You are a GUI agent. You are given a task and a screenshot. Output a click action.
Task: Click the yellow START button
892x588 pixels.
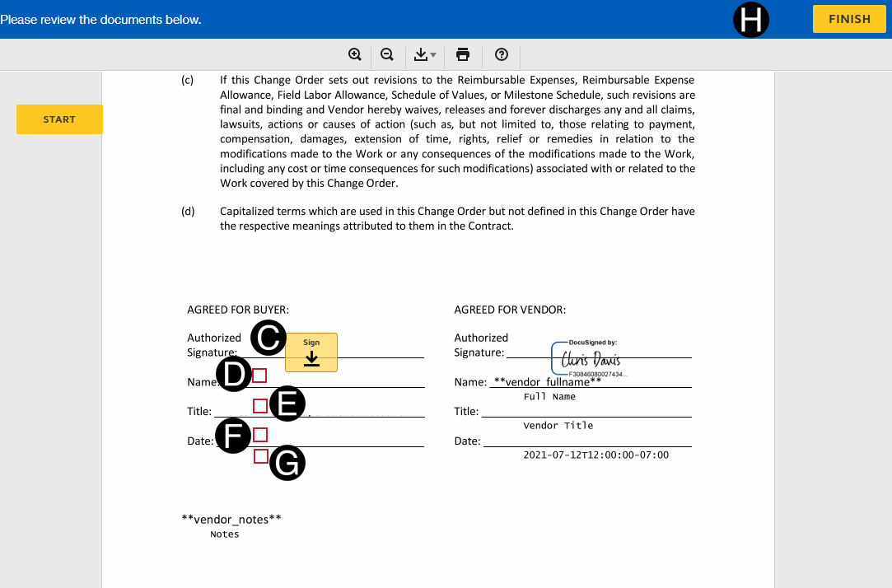click(59, 119)
